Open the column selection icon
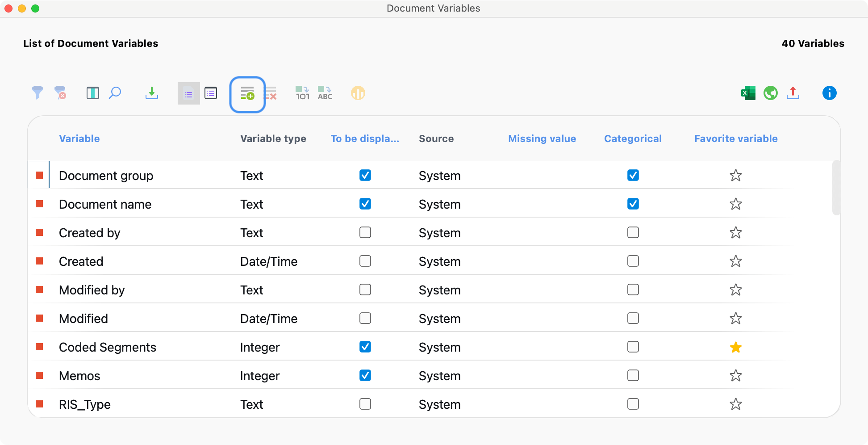 92,93
